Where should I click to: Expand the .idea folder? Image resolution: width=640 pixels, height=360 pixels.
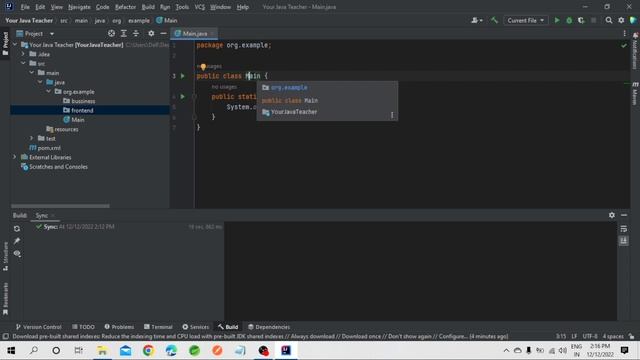[x=23, y=54]
